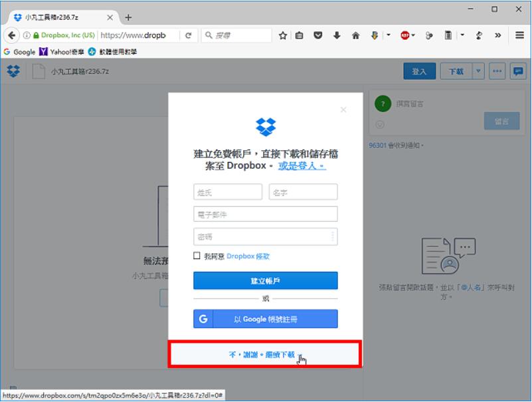Viewport: 532px width, 402px height.
Task: Open site information icon in address bar
Action: [x=27, y=35]
